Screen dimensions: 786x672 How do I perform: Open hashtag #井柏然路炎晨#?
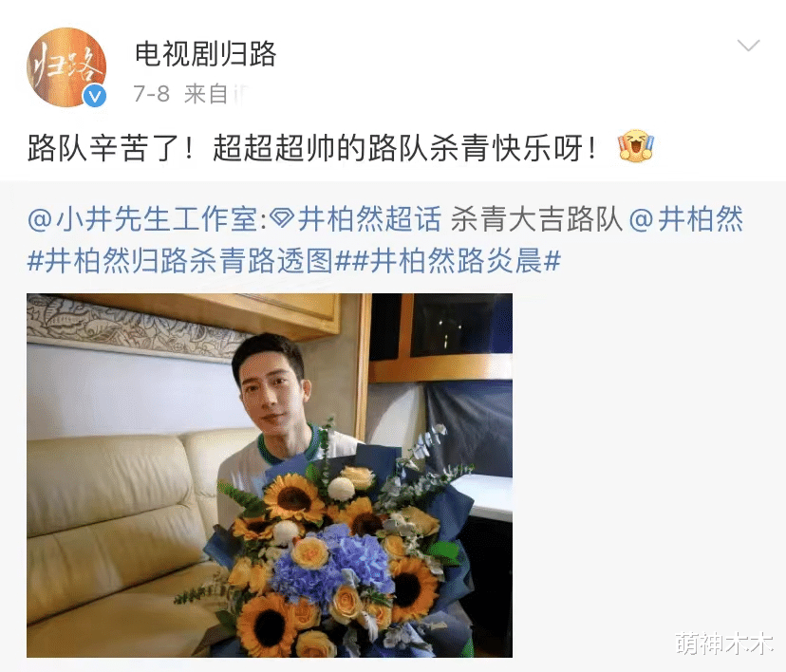click(455, 261)
